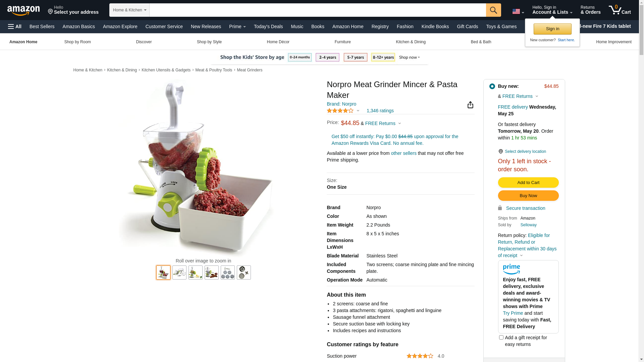Click the Add to Cart button
The height and width of the screenshot is (362, 644).
click(x=528, y=183)
